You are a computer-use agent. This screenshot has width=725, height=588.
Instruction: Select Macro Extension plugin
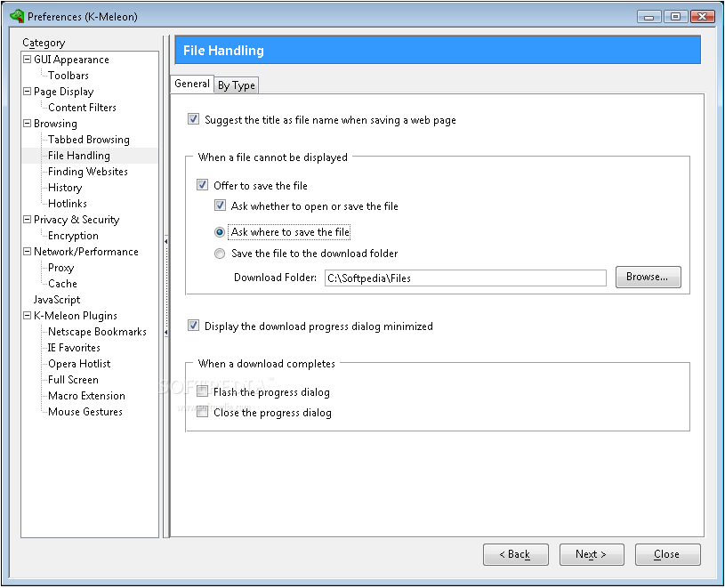click(86, 396)
